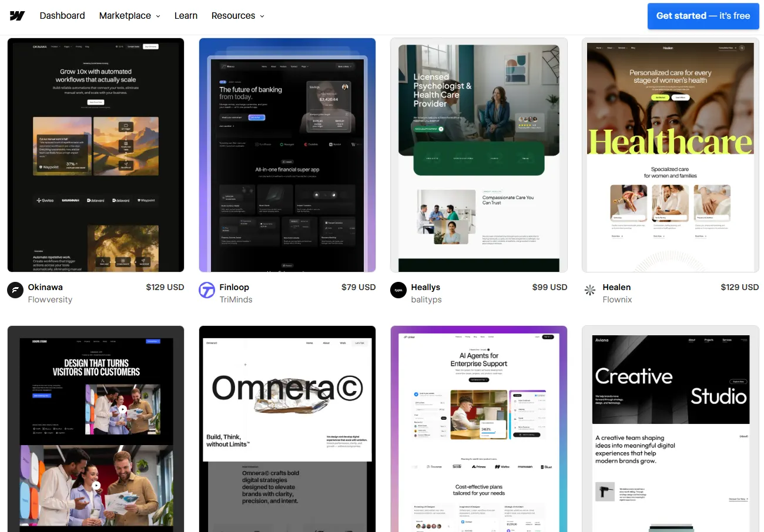Open the Learn menu item
764x532 pixels.
click(x=186, y=16)
